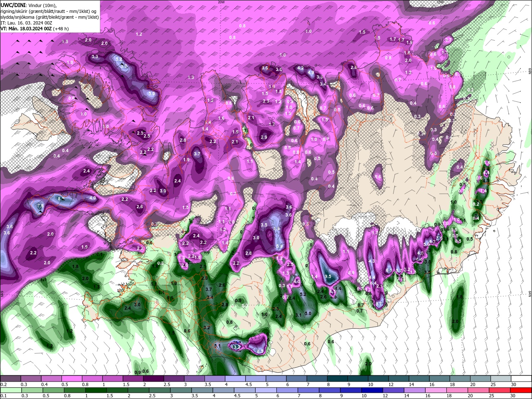Select the 64N latitude label on the right edge

click(530, 294)
